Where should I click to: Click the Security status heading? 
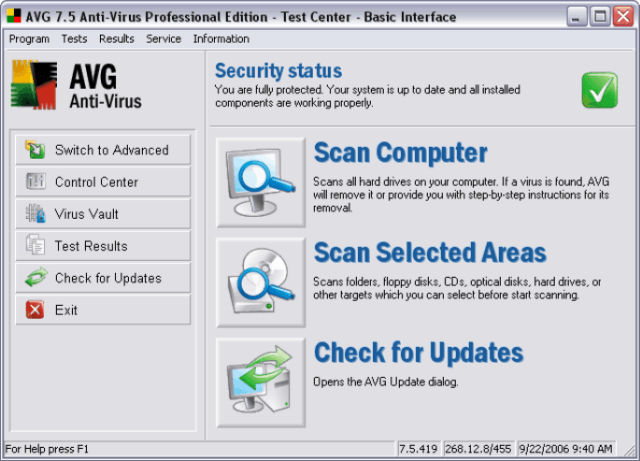click(278, 71)
